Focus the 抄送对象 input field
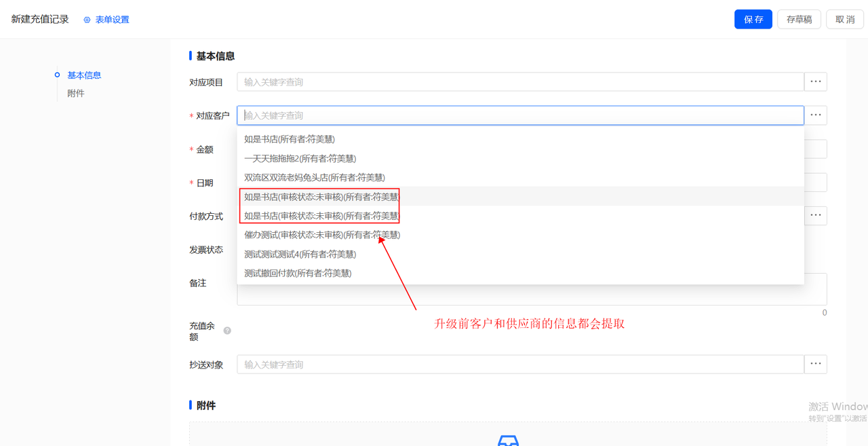Screen dimensions: 868x446 [x=519, y=365]
